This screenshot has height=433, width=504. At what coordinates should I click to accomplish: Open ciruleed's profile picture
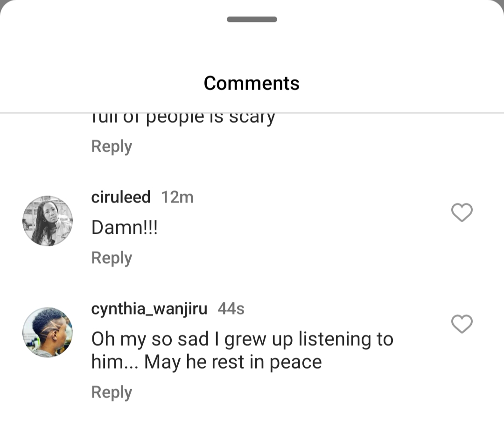pyautogui.click(x=48, y=221)
